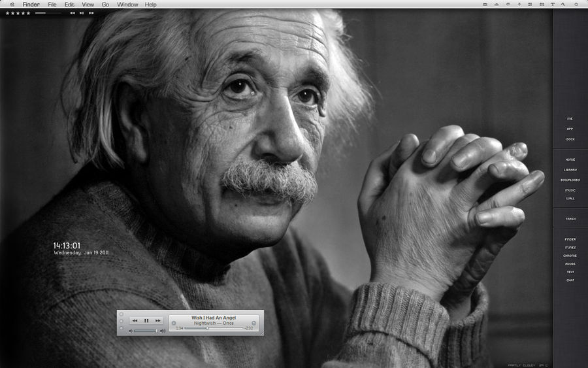Click the download arrow menu bar icon

pos(519,5)
